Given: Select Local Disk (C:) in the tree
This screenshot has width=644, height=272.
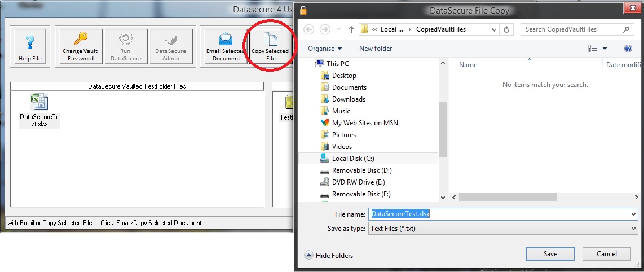Looking at the screenshot, I should pyautogui.click(x=352, y=159).
